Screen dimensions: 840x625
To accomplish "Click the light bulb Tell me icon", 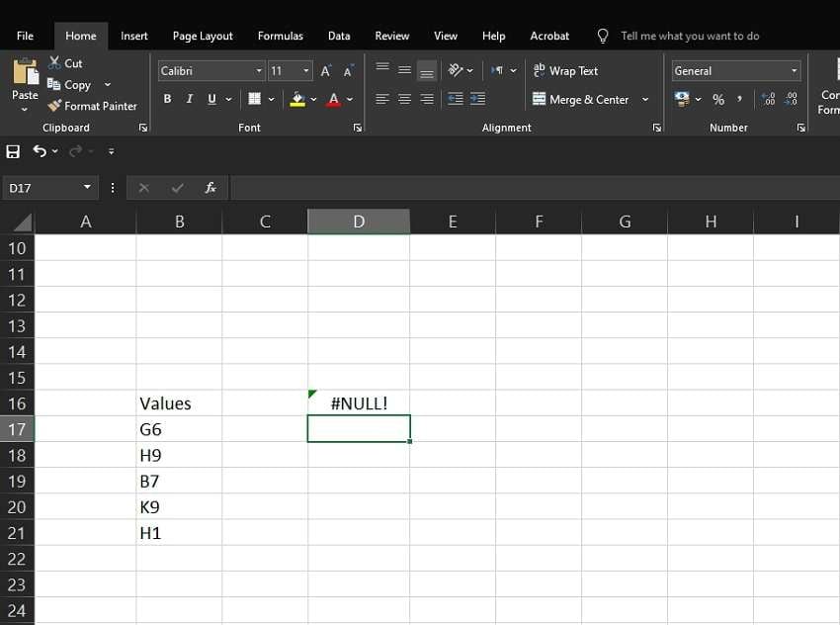I will coord(603,36).
